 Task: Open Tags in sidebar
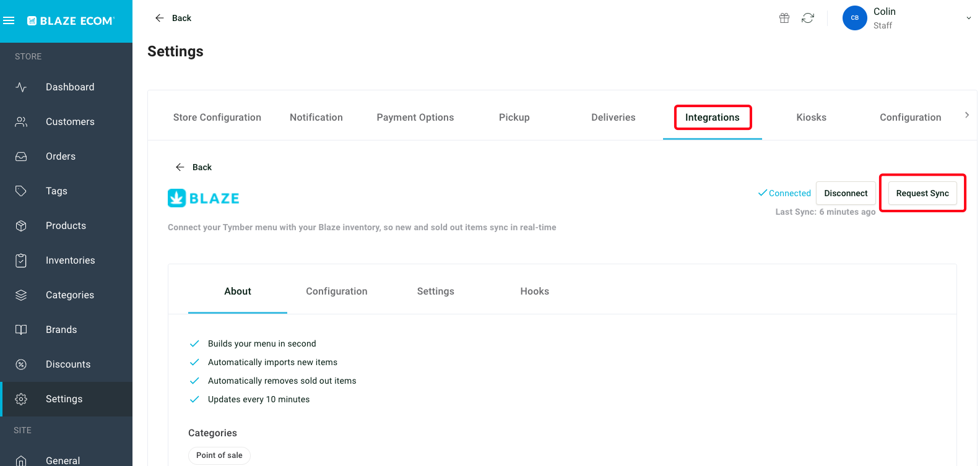coord(56,191)
